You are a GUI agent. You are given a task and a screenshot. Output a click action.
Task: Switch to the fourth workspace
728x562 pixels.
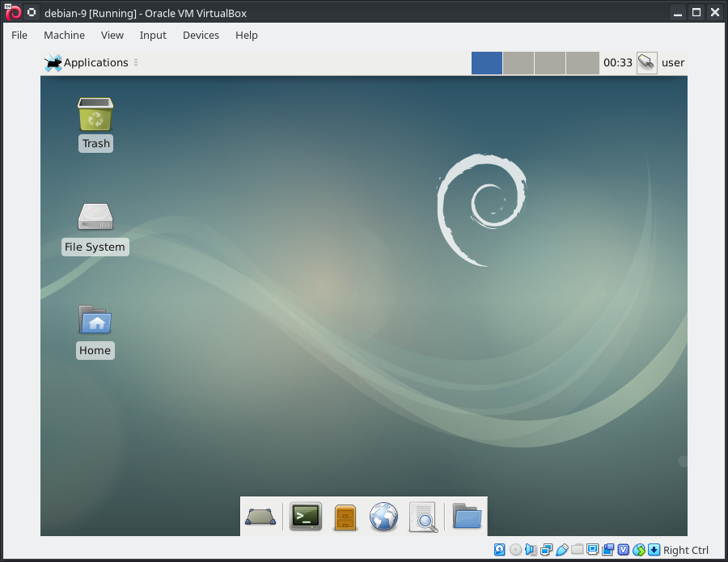[582, 63]
